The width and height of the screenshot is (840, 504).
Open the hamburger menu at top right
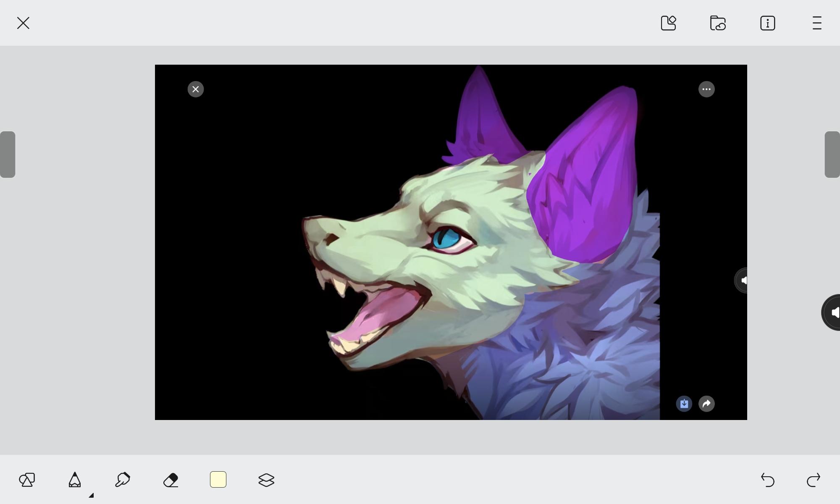[x=816, y=23]
